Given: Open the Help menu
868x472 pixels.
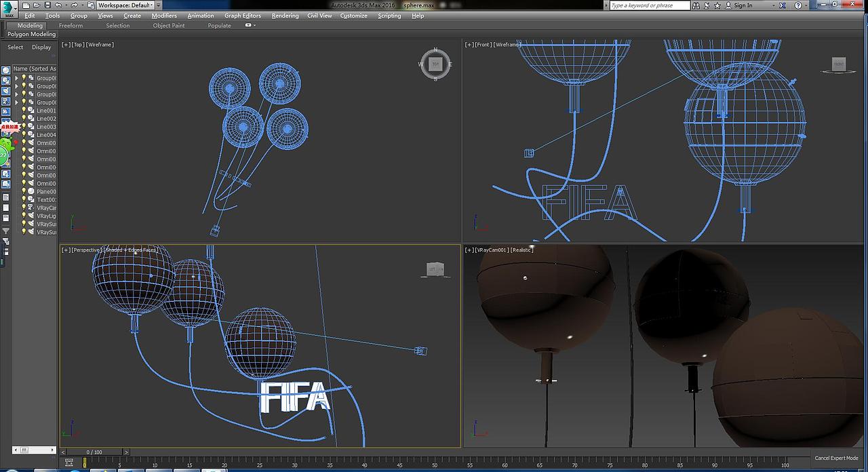Looking at the screenshot, I should (x=418, y=16).
